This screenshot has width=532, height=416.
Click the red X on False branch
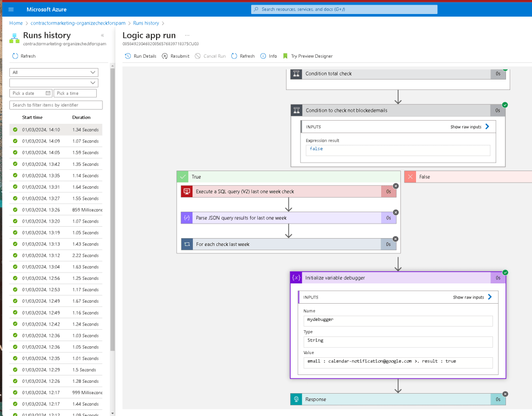[410, 177]
